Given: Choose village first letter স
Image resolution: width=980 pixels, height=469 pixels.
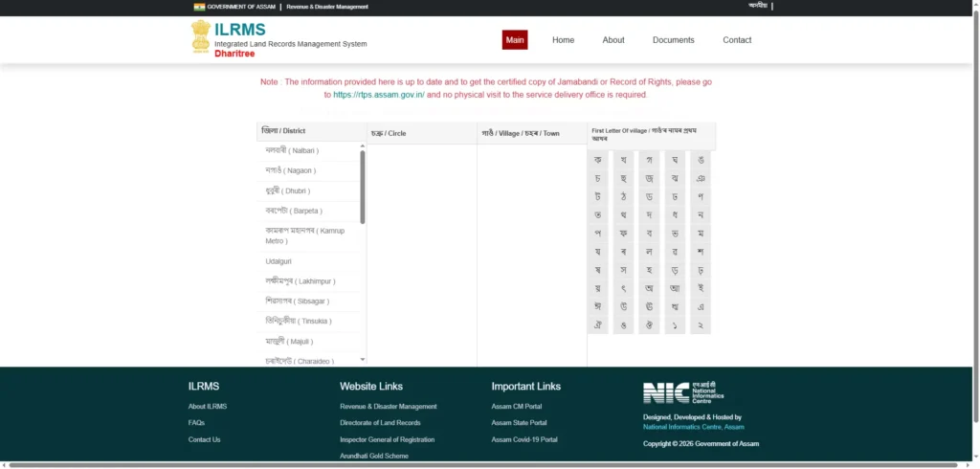Looking at the screenshot, I should (624, 270).
